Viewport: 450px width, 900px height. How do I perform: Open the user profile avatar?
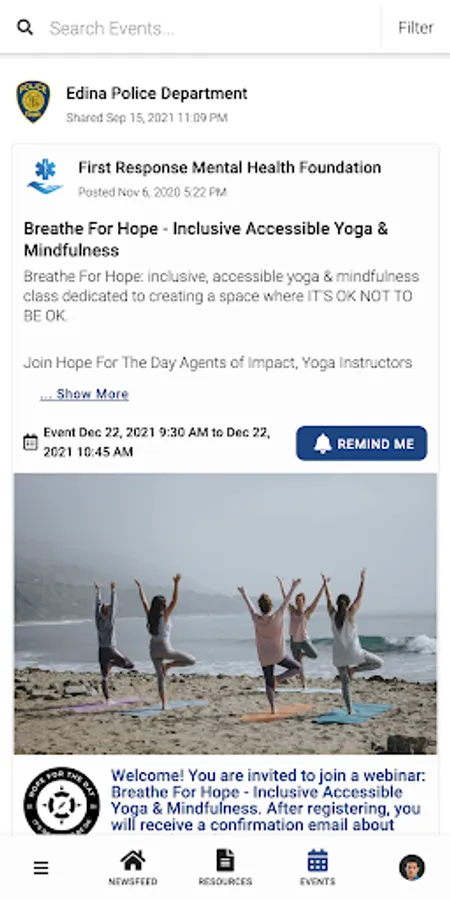coord(412,867)
